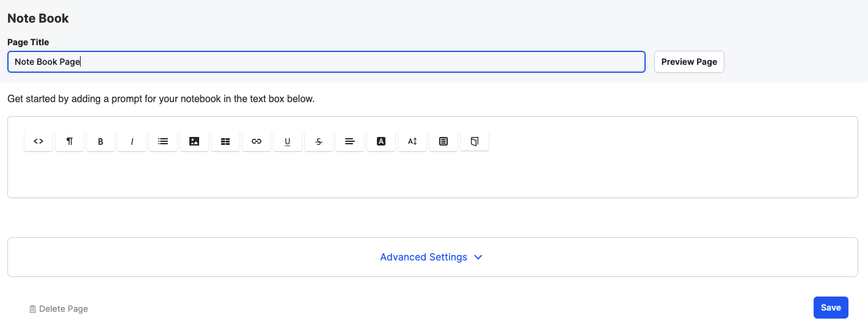Click the lined-page icon in the toolbar
Screen dimensions: 868x332
[x=443, y=141]
